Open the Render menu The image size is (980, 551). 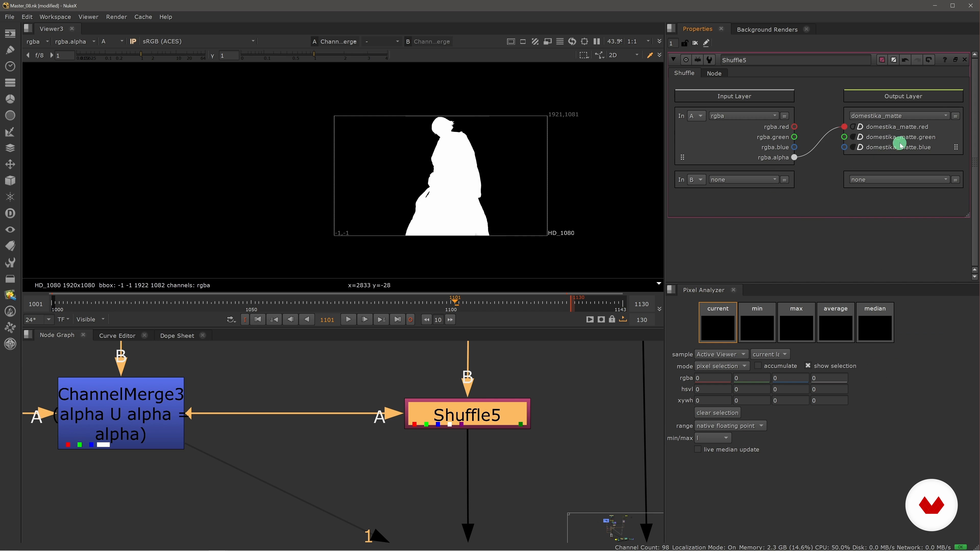pos(116,17)
